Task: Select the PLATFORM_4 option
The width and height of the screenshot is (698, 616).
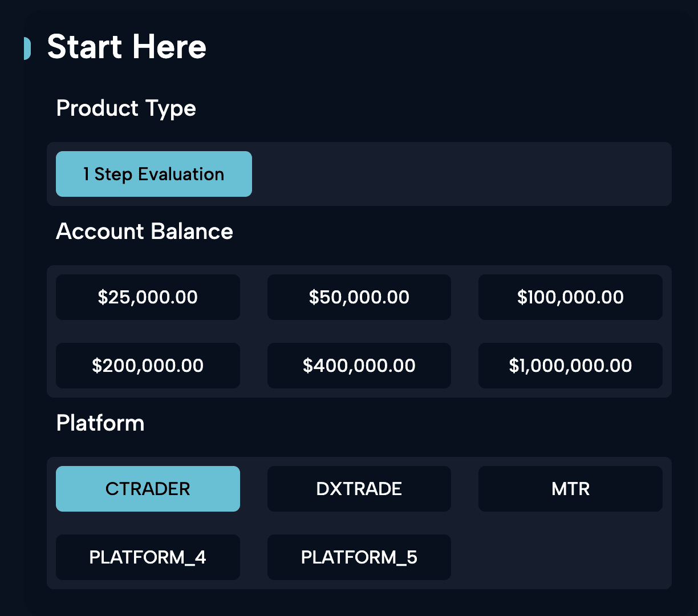Action: pos(148,557)
